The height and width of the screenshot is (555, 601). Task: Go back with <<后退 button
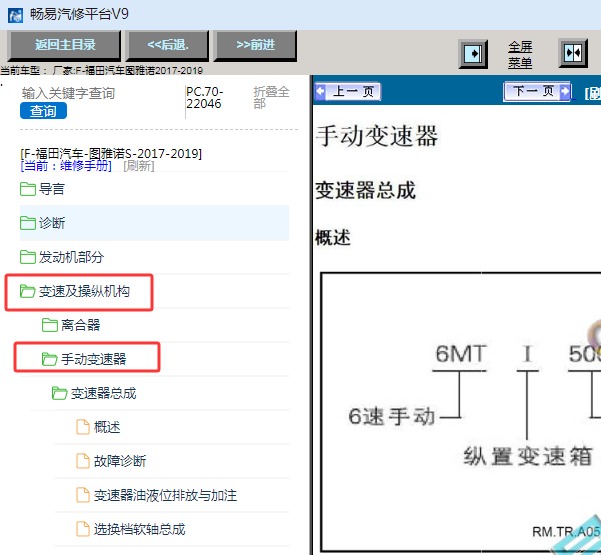pos(168,45)
